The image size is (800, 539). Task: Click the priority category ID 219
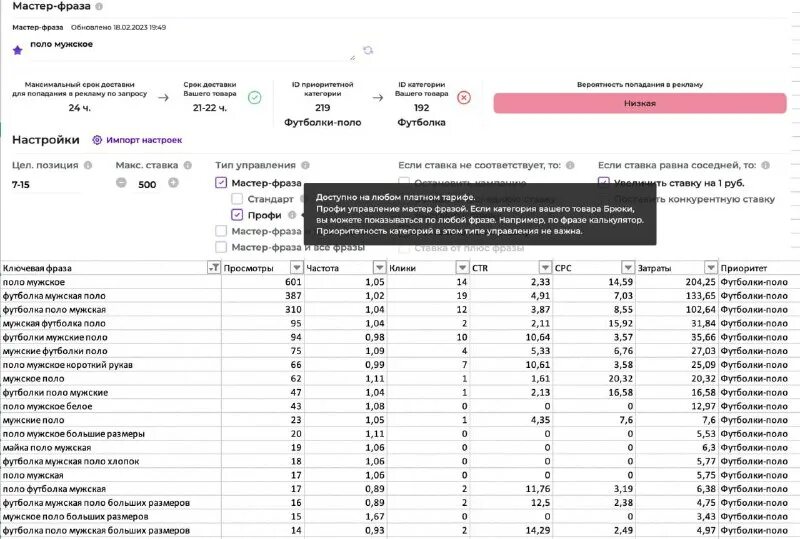tap(322, 108)
